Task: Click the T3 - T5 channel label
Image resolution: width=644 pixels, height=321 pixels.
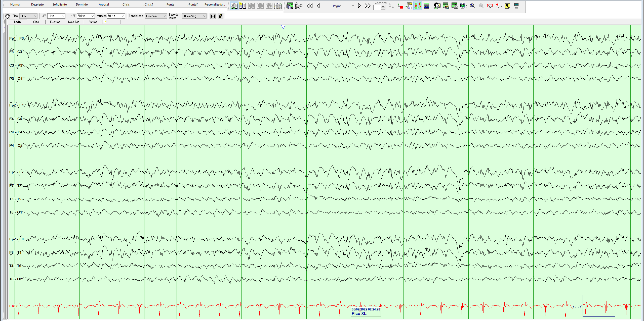Action: point(15,199)
